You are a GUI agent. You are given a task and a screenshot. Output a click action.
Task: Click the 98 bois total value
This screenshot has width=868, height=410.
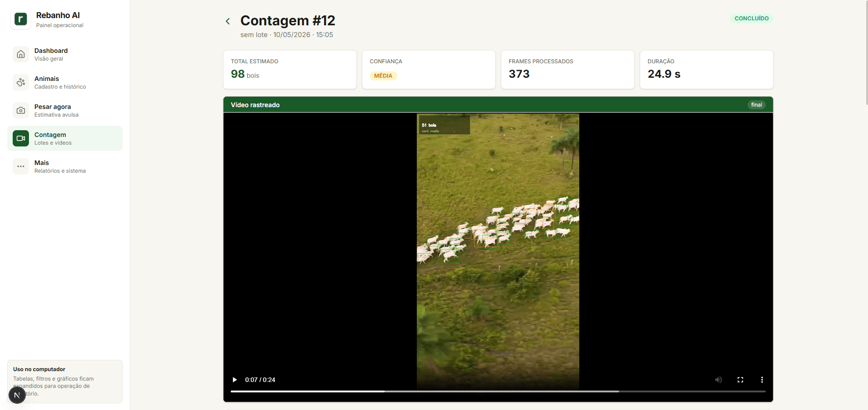(245, 74)
